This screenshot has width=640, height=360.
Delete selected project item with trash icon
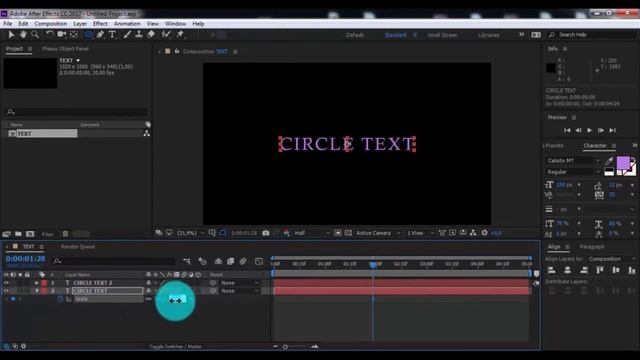(65, 234)
